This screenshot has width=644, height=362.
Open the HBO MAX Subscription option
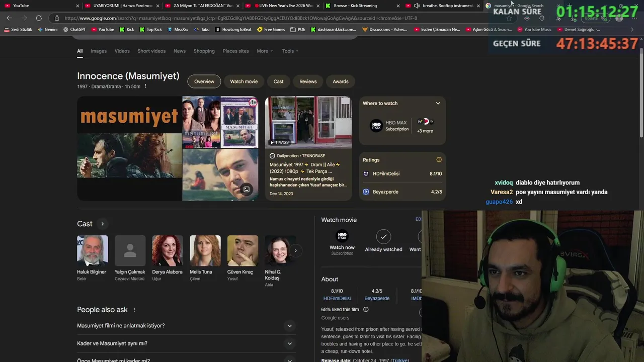389,126
